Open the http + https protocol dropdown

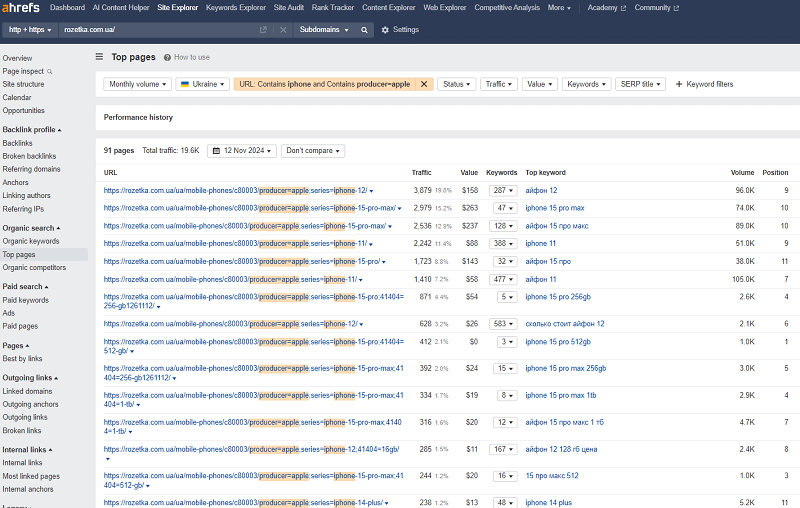[x=30, y=30]
